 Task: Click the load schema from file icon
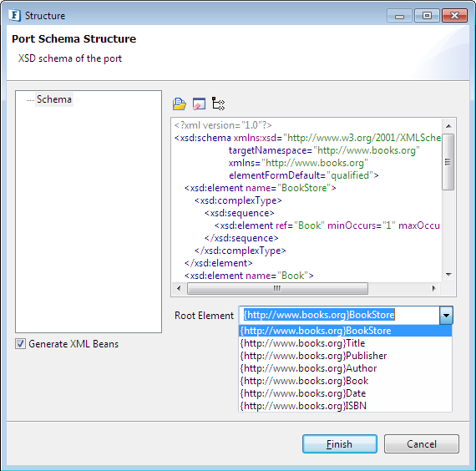[179, 104]
